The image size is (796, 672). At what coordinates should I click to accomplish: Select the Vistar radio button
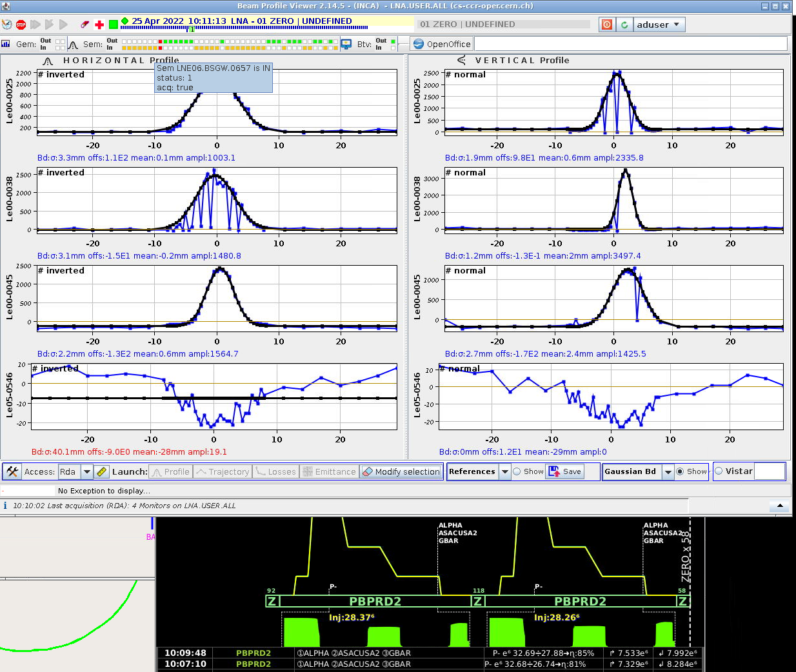(x=719, y=471)
